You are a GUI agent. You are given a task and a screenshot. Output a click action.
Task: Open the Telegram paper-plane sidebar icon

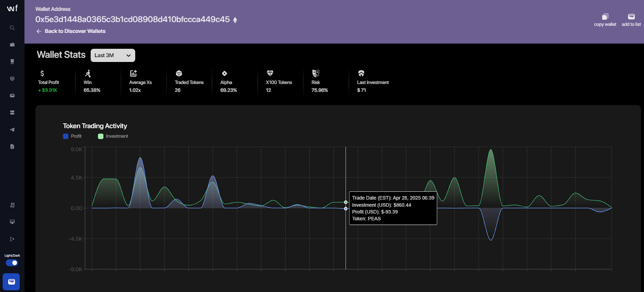(12, 130)
